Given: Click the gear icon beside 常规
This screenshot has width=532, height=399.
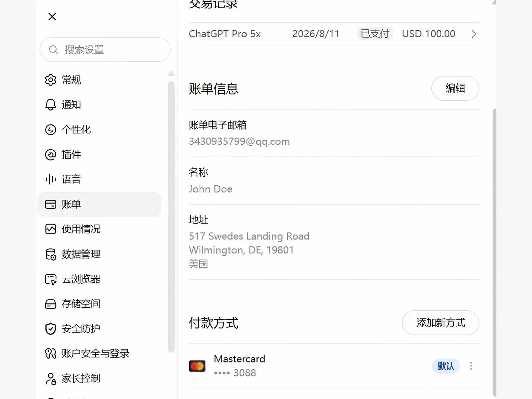Looking at the screenshot, I should pos(51,80).
